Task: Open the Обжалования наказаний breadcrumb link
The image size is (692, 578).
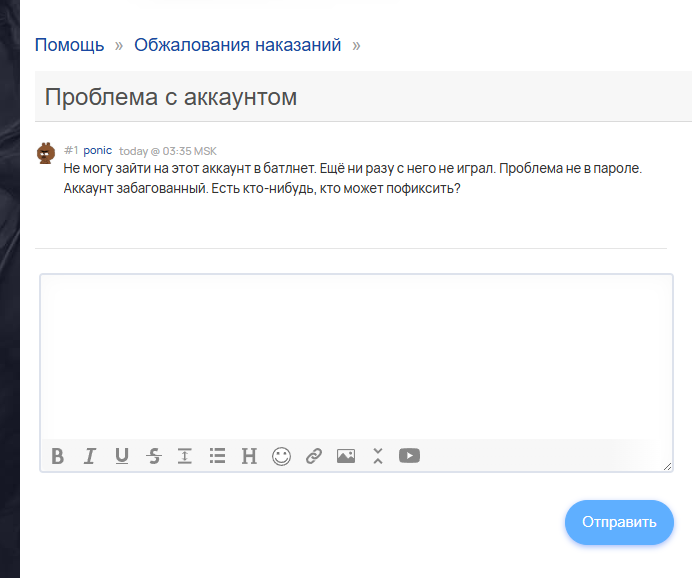Action: (x=237, y=45)
